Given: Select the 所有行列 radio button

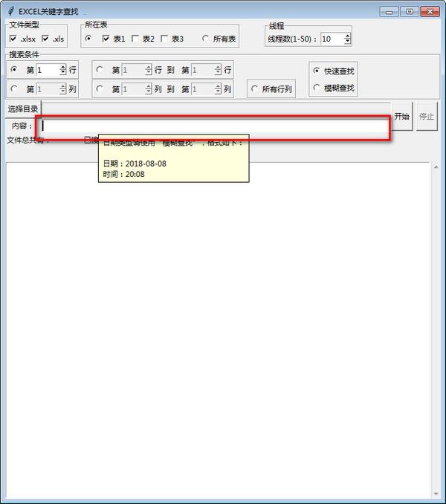Looking at the screenshot, I should pyautogui.click(x=254, y=88).
